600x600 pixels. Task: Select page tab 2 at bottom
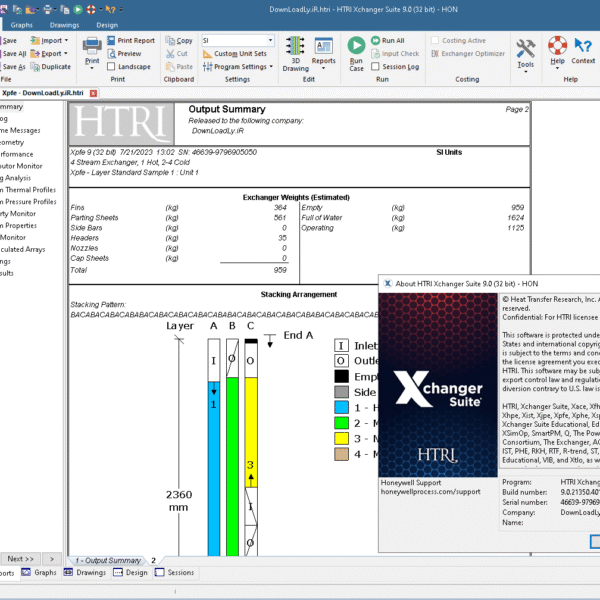click(153, 560)
